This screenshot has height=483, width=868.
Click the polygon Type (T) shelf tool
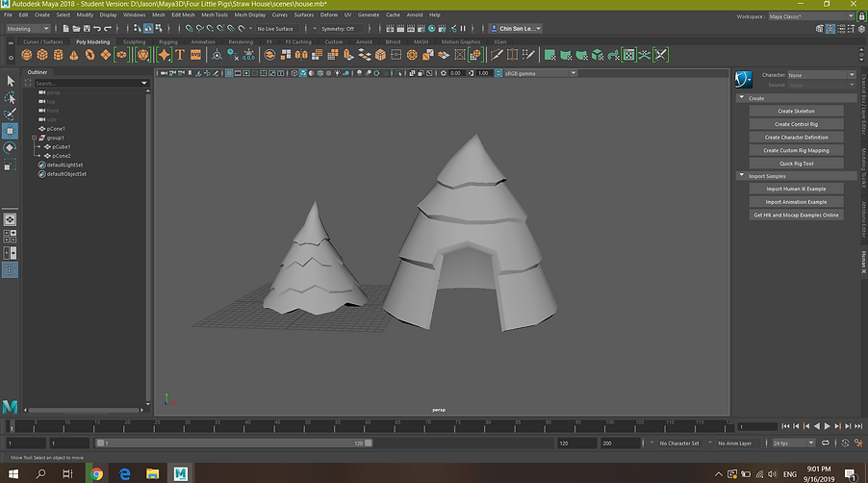point(179,55)
